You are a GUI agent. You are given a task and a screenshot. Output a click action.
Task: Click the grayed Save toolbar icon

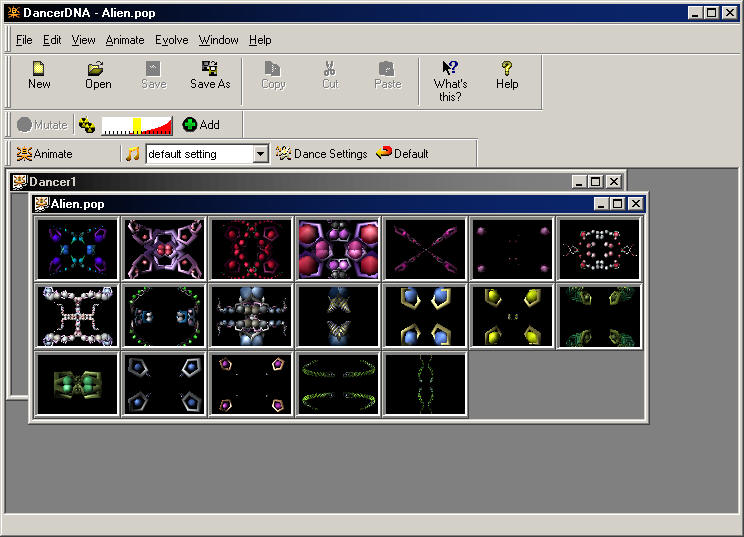(153, 69)
